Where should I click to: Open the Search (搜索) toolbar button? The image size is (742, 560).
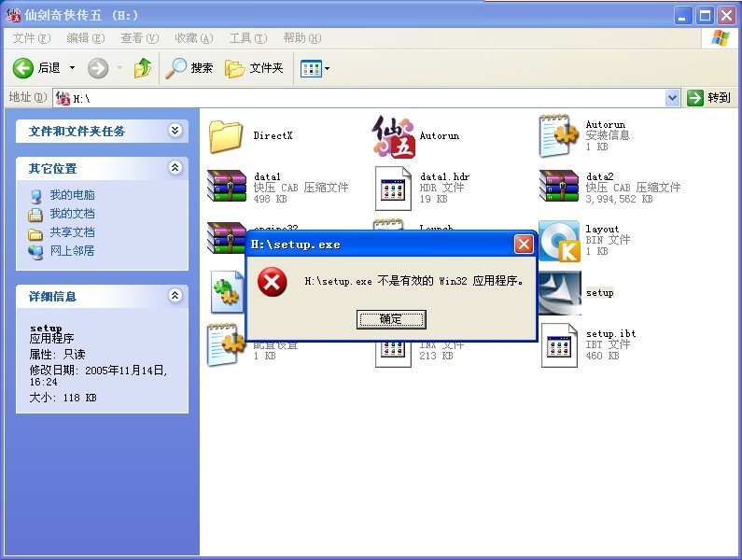point(189,68)
